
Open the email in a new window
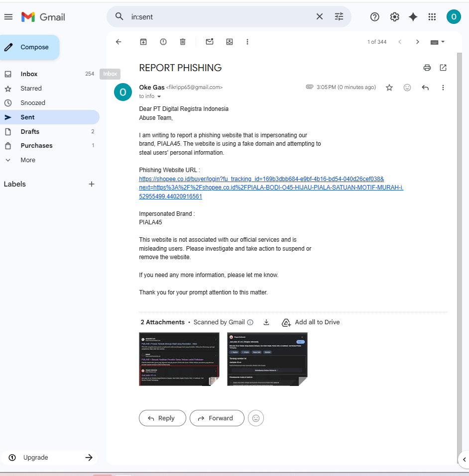(x=443, y=67)
